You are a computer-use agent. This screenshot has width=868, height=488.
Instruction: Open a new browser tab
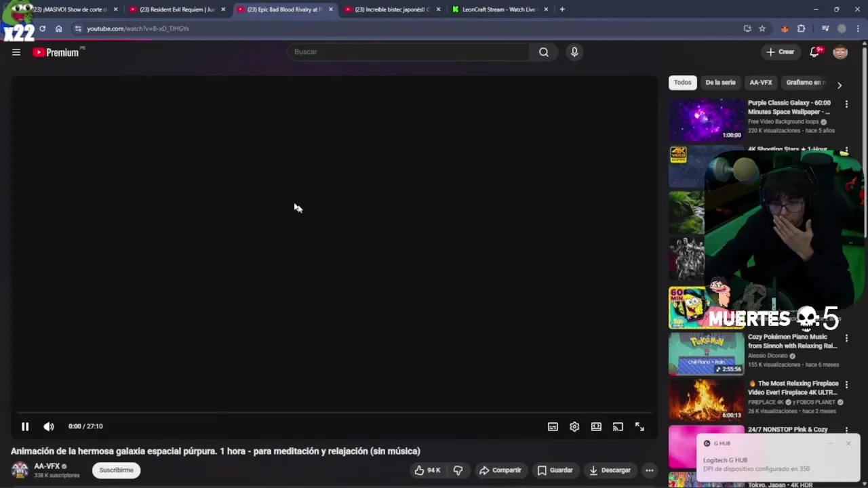tap(562, 9)
